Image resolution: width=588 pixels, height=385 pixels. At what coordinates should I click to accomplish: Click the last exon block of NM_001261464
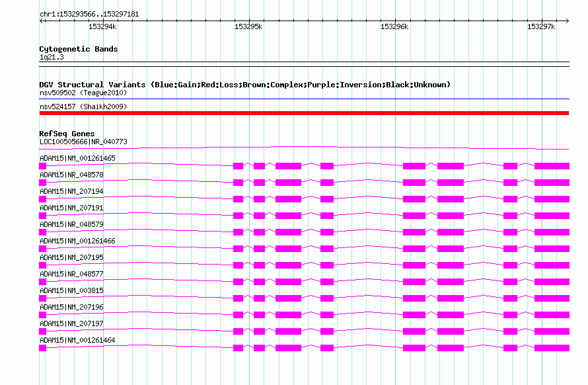[552, 348]
